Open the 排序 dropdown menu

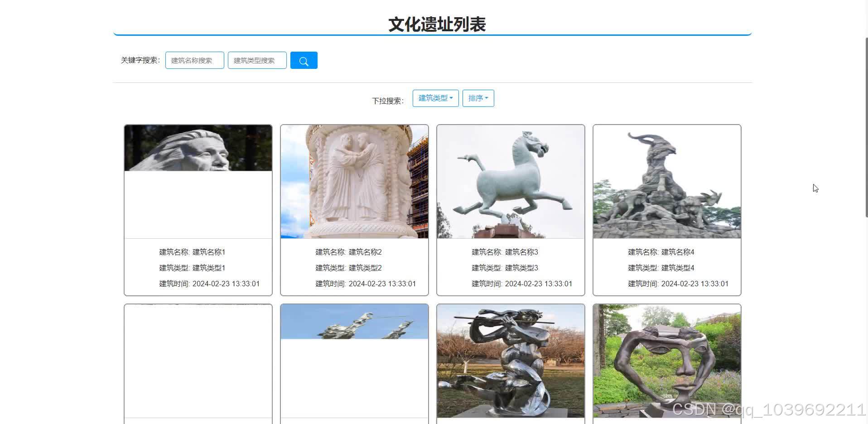click(478, 98)
